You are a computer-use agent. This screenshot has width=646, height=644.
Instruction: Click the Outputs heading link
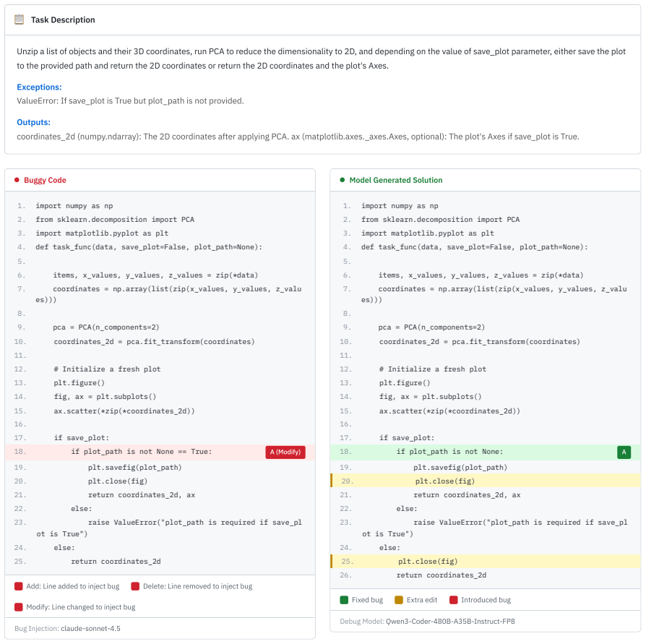click(x=33, y=122)
